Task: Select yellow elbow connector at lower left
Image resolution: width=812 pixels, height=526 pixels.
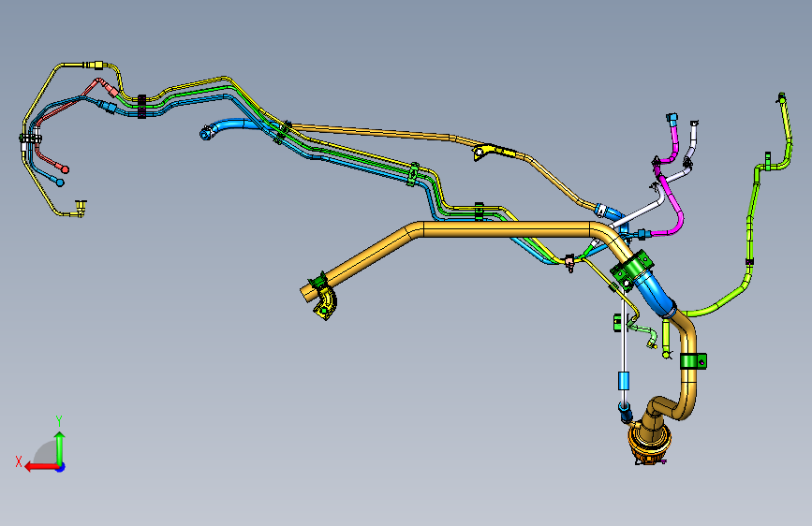Action: click(81, 208)
